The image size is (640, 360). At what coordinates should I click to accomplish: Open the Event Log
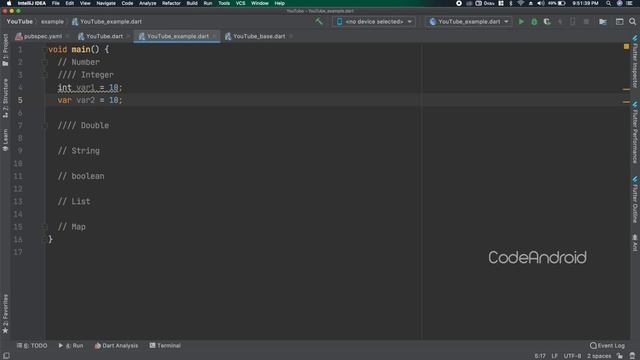(x=607, y=346)
